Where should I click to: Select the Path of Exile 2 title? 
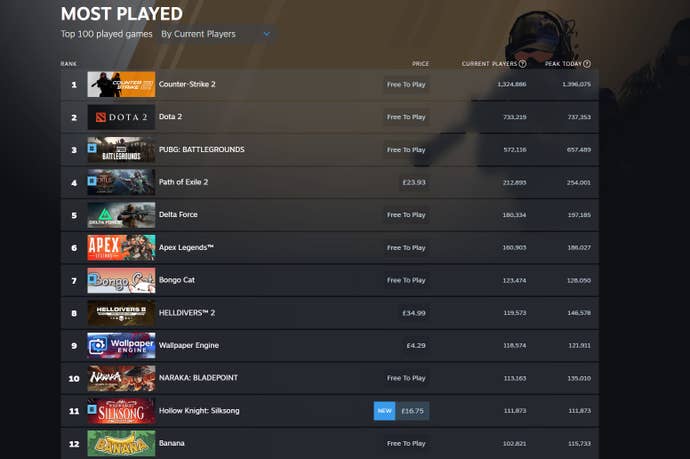coord(183,182)
